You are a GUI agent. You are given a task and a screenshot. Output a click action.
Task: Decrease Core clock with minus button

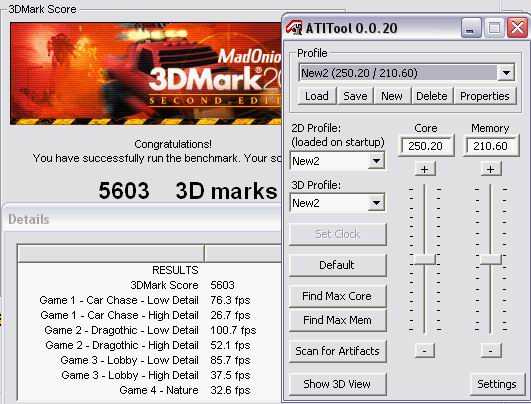pos(425,350)
